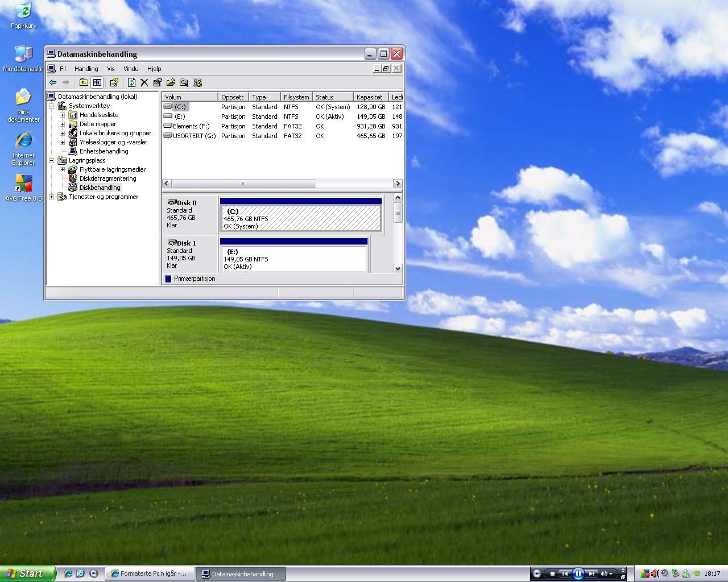
Task: Open Mine dokumenter desktop icon
Action: (23, 105)
